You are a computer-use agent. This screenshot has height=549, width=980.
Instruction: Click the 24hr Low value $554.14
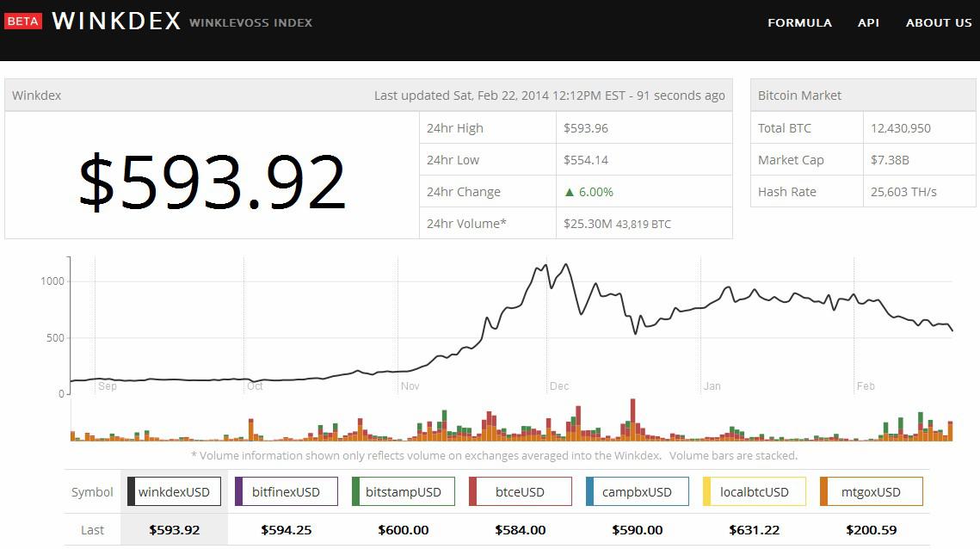click(586, 160)
